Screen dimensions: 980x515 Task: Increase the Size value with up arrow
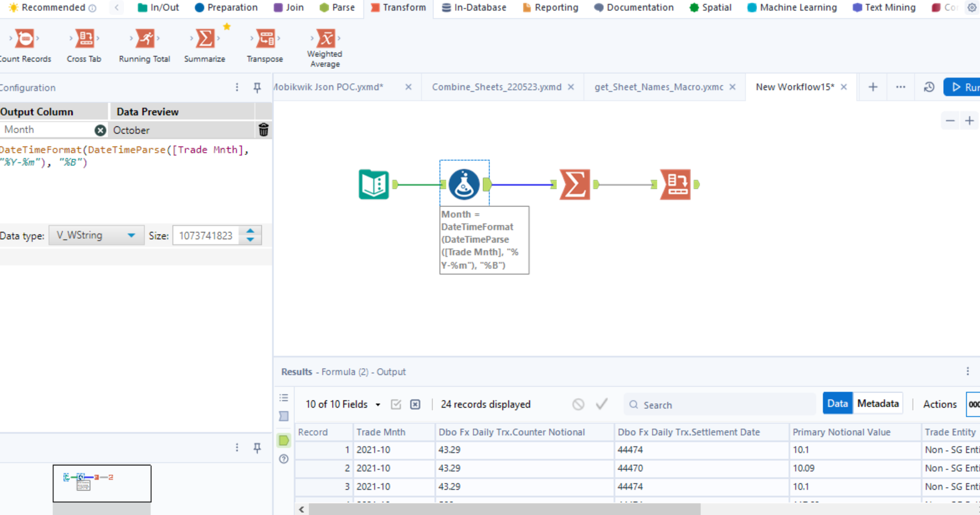point(251,231)
